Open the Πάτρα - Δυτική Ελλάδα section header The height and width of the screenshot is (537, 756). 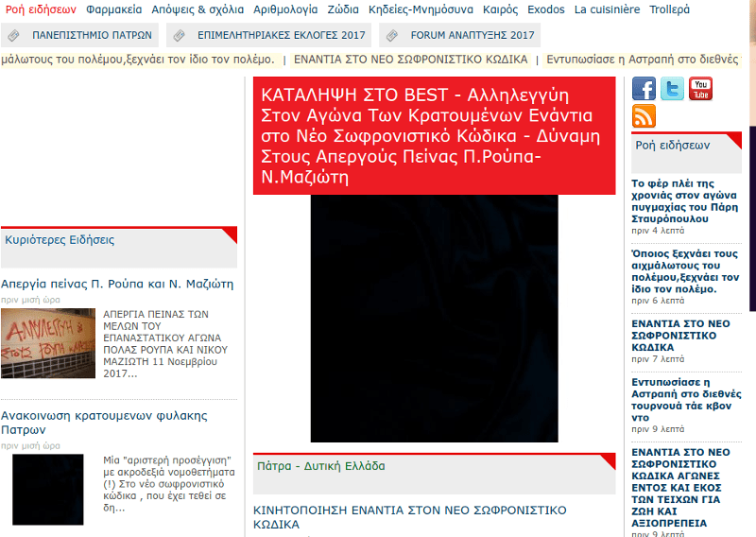pos(321,466)
